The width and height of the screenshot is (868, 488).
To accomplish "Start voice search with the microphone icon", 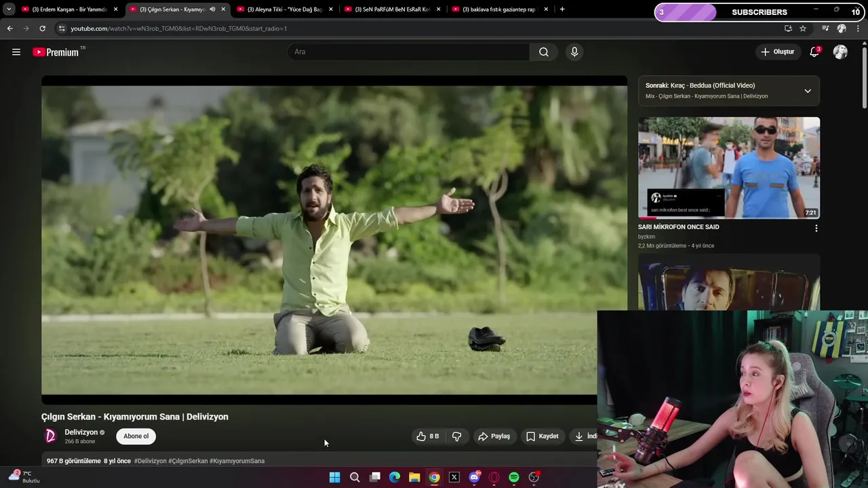I will point(574,52).
